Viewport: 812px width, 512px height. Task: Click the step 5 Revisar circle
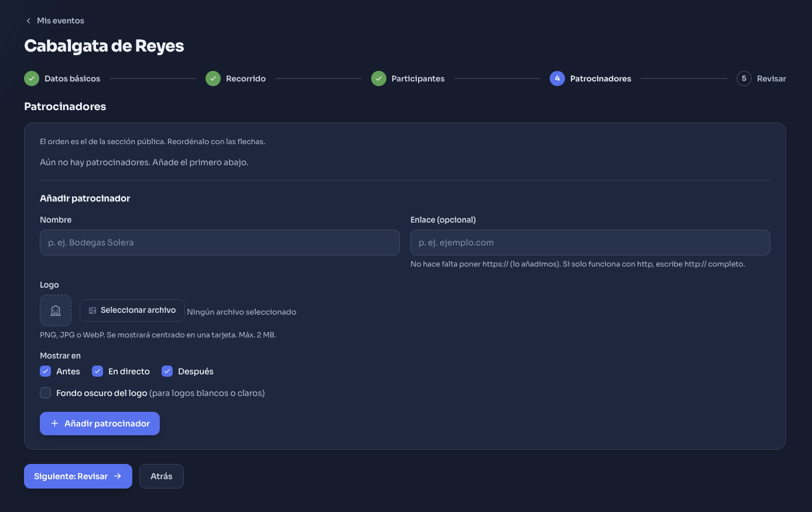(x=744, y=78)
